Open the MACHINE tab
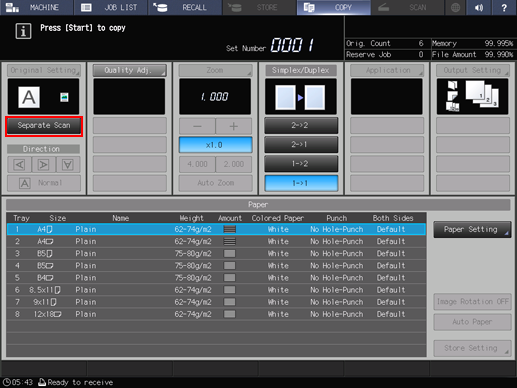The image size is (517, 388). pos(36,7)
